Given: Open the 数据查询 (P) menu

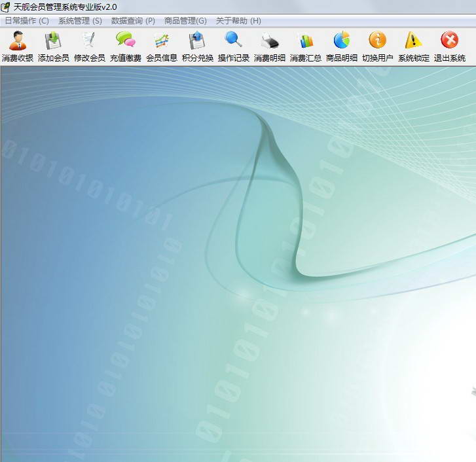Looking at the screenshot, I should click(x=133, y=21).
